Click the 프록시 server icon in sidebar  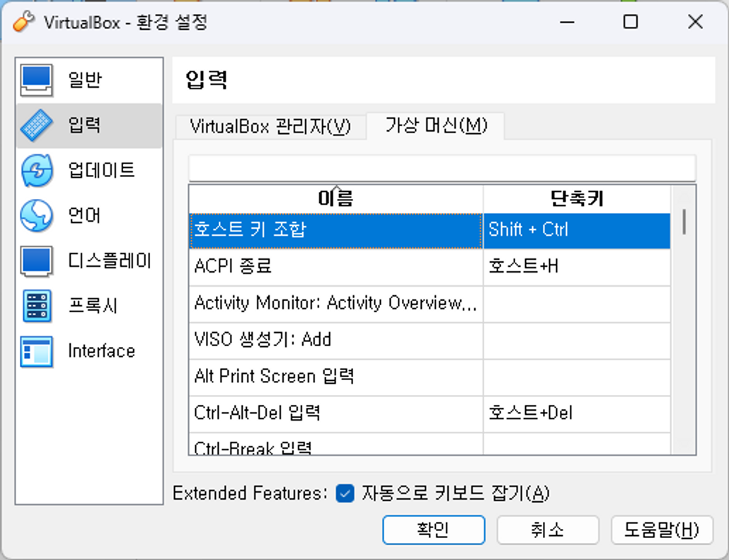coord(36,306)
